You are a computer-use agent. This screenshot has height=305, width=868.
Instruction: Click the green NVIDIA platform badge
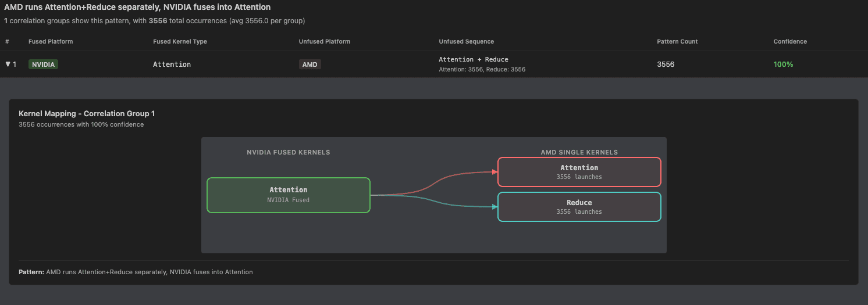click(x=43, y=64)
